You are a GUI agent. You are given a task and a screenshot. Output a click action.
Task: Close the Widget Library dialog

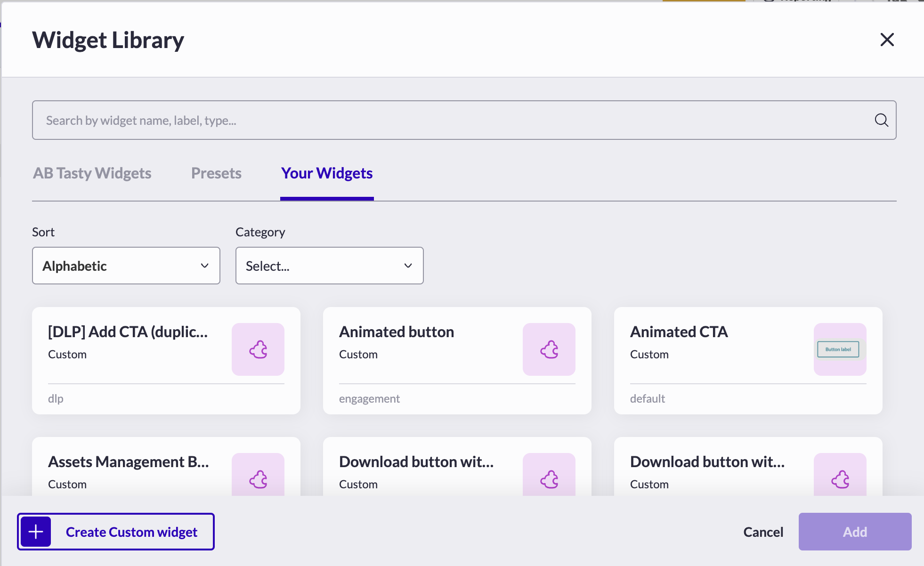tap(887, 40)
